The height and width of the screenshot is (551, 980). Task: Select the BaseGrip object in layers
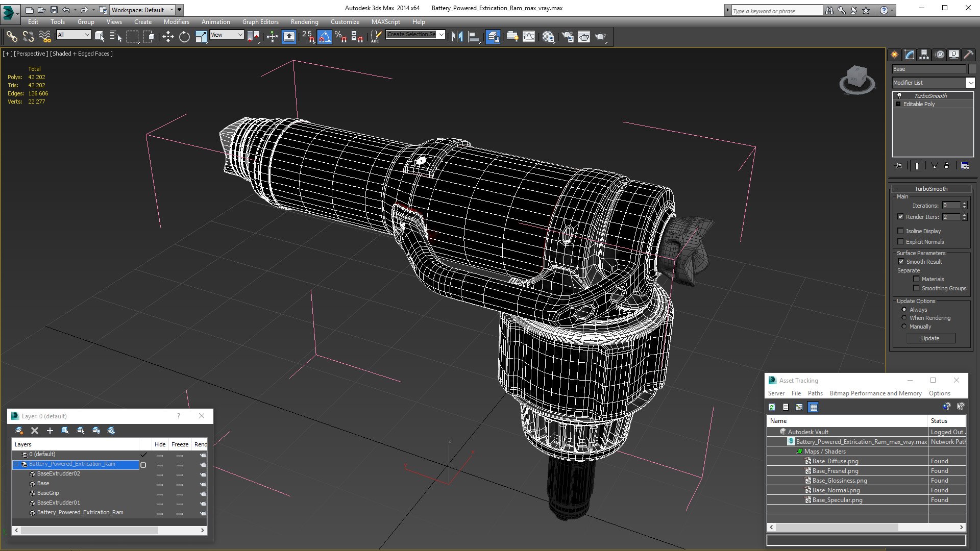(48, 493)
